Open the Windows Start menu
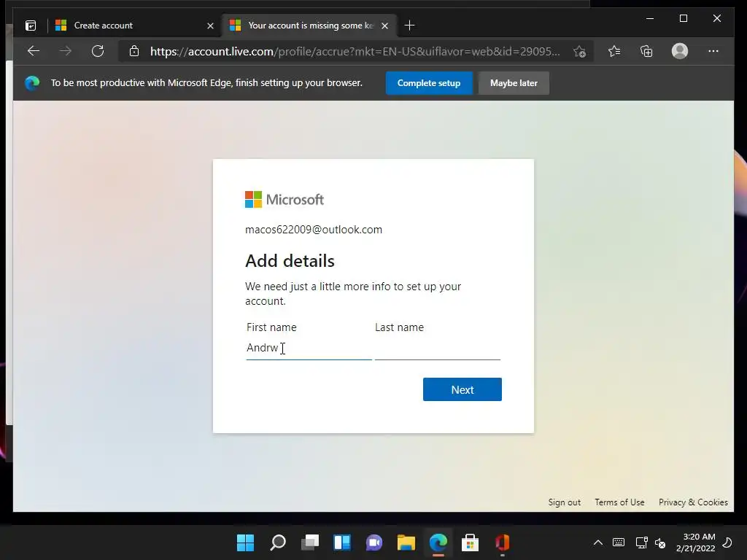This screenshot has height=560, width=747. [x=245, y=542]
